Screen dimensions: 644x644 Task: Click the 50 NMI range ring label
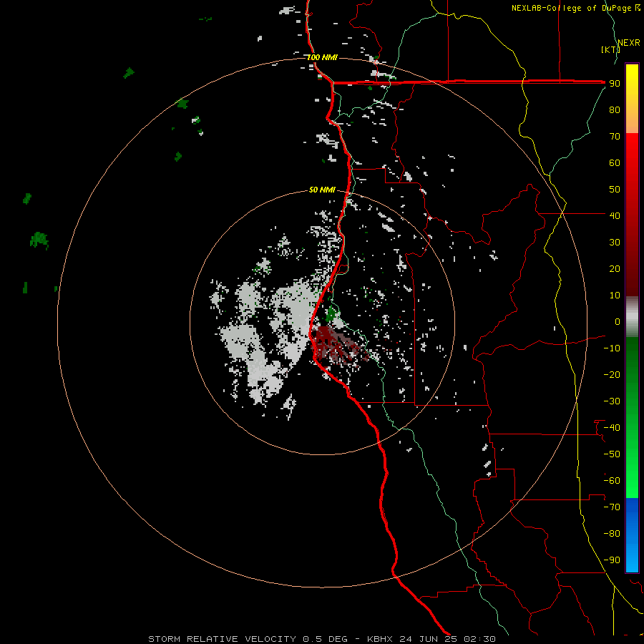coord(322,190)
